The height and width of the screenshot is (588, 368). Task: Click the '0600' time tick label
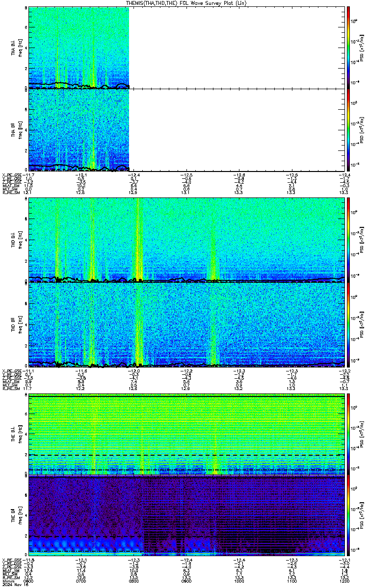(x=28, y=581)
